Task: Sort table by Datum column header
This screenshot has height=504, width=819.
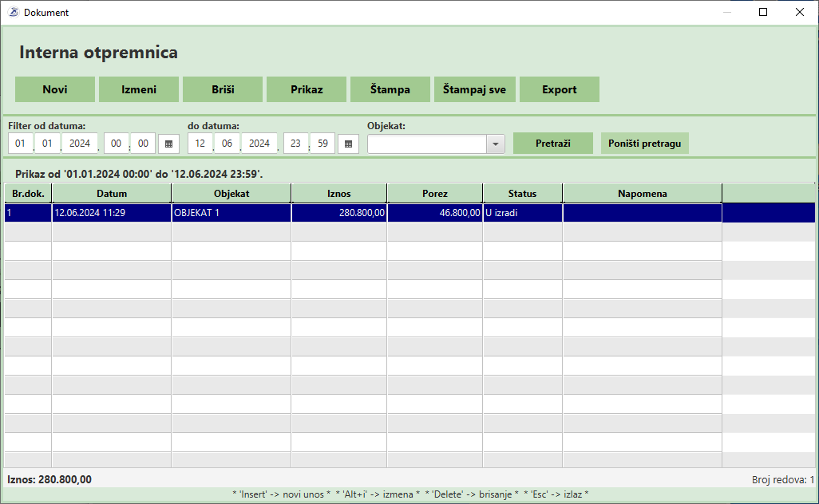Action: (x=112, y=193)
